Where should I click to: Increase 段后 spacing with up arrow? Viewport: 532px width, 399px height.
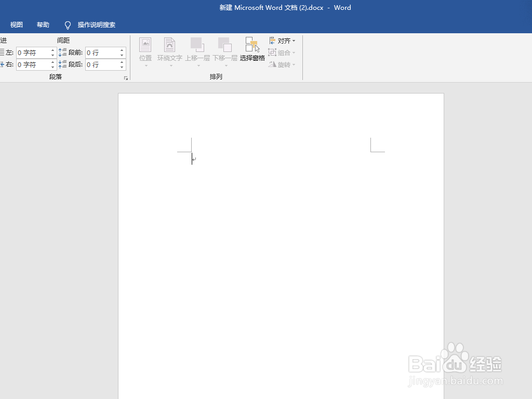point(122,62)
